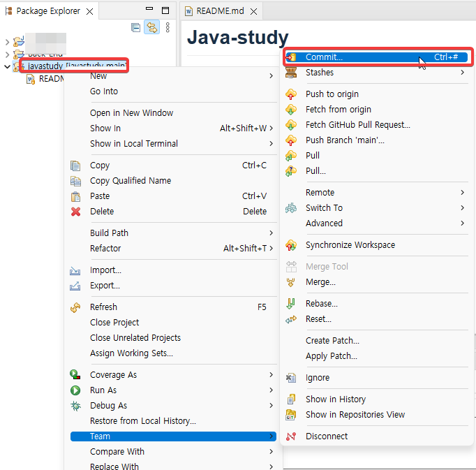Click the Debug As bug icon

click(75, 406)
